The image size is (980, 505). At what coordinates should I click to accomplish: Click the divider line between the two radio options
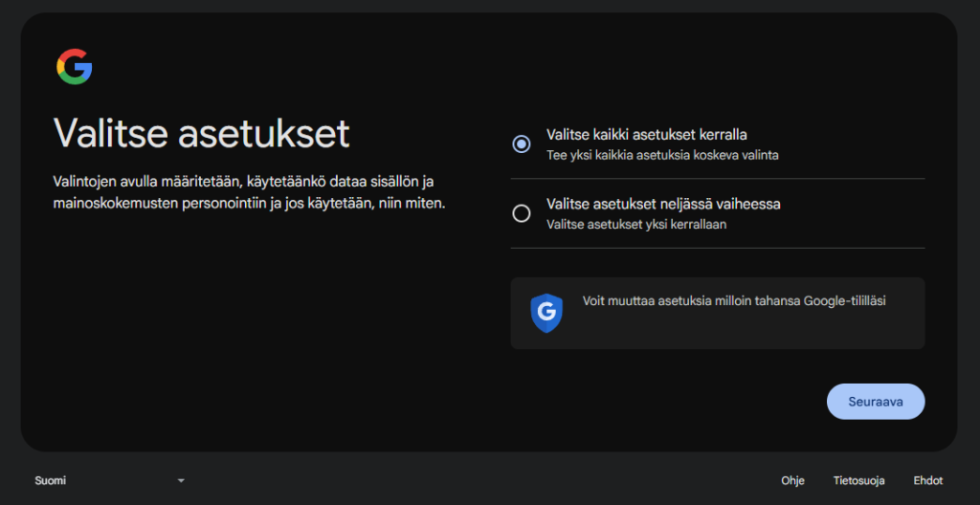(718, 179)
